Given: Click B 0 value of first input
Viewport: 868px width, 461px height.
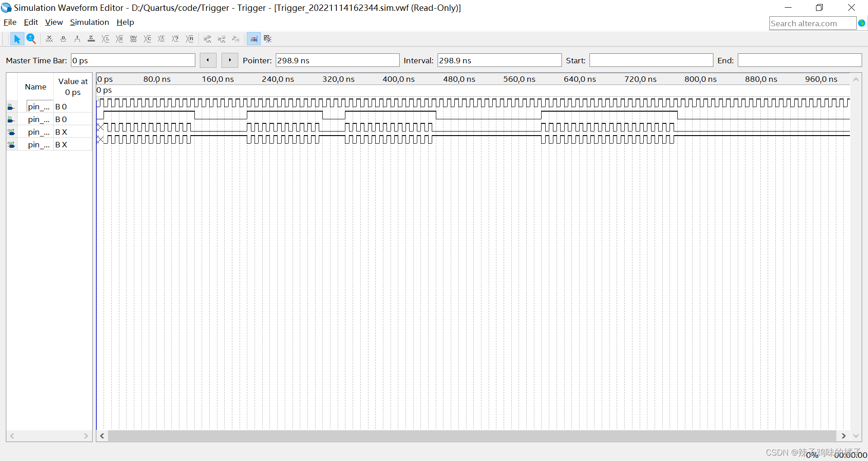Looking at the screenshot, I should (61, 107).
